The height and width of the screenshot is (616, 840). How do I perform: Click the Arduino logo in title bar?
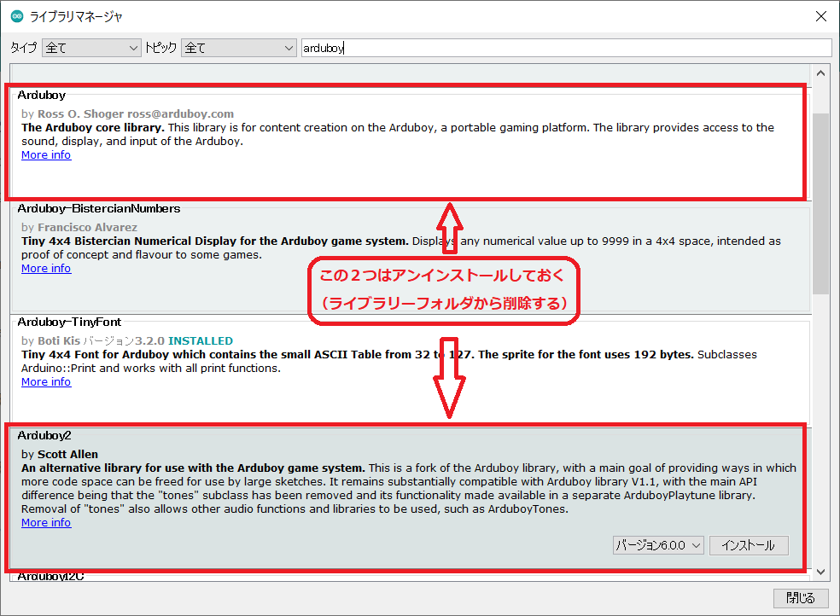coord(17,16)
